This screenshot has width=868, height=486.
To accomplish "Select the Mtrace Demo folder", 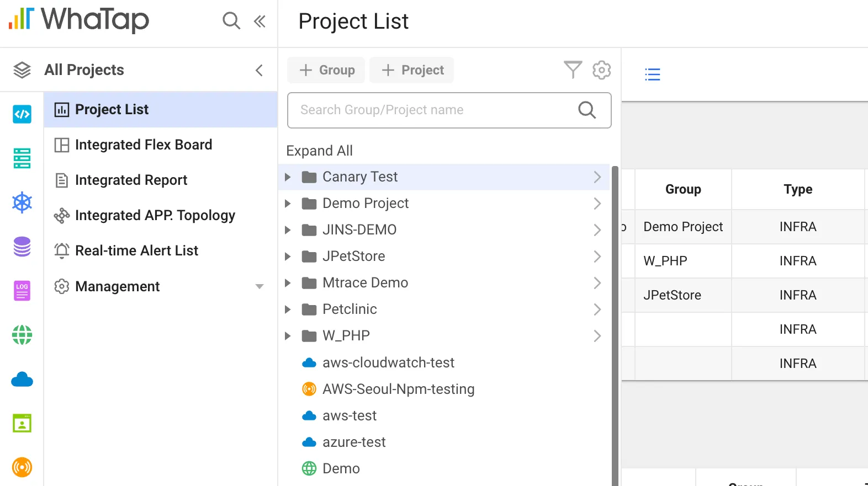I will click(x=444, y=283).
